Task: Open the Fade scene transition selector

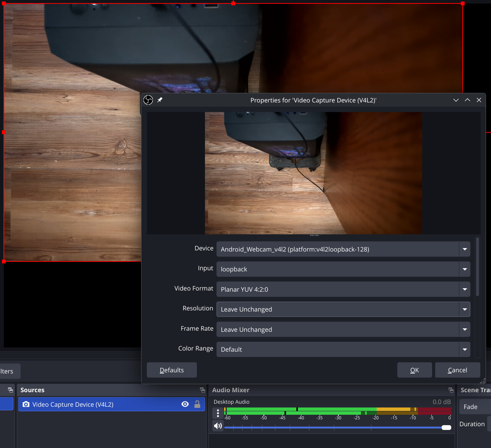Action: point(475,407)
